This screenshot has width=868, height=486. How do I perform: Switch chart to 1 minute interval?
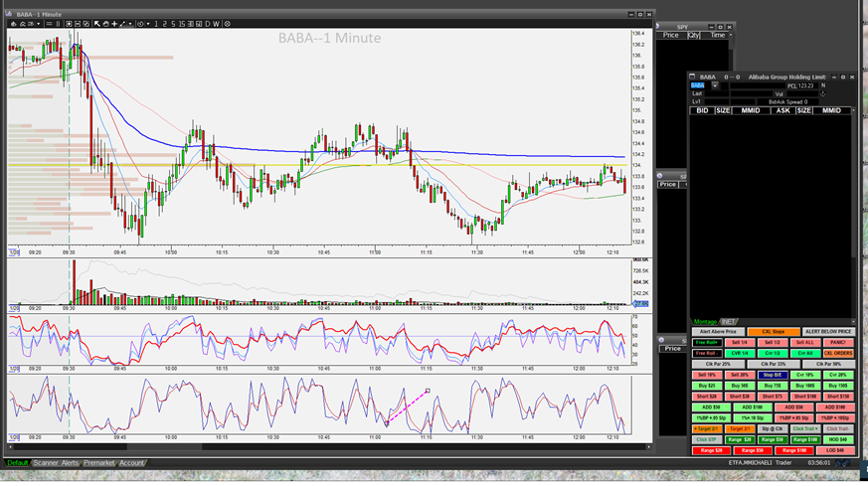pyautogui.click(x=156, y=24)
